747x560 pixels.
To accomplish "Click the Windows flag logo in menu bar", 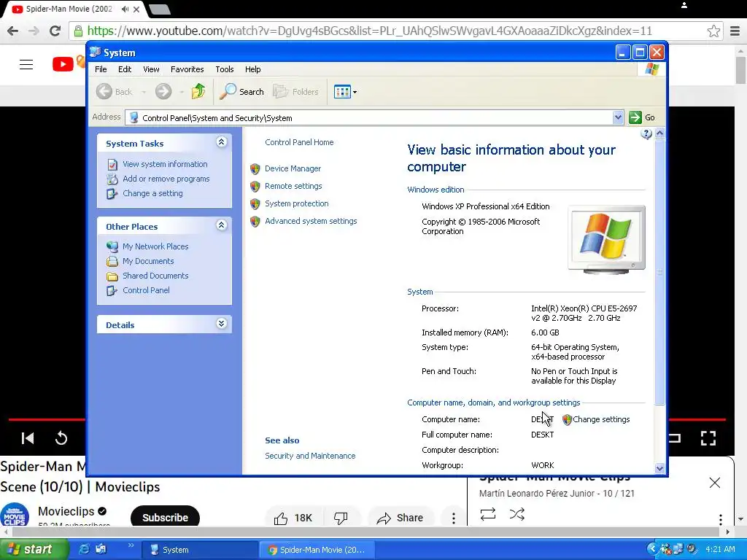I will tap(651, 69).
